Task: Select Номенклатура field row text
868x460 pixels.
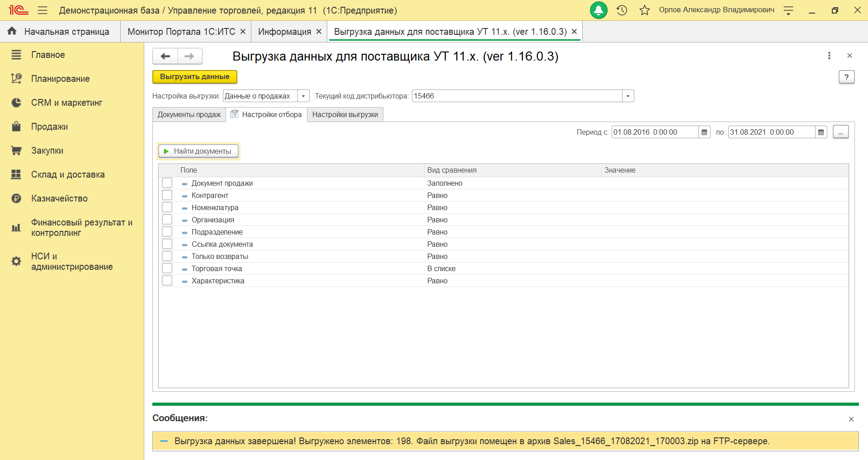Action: [215, 207]
